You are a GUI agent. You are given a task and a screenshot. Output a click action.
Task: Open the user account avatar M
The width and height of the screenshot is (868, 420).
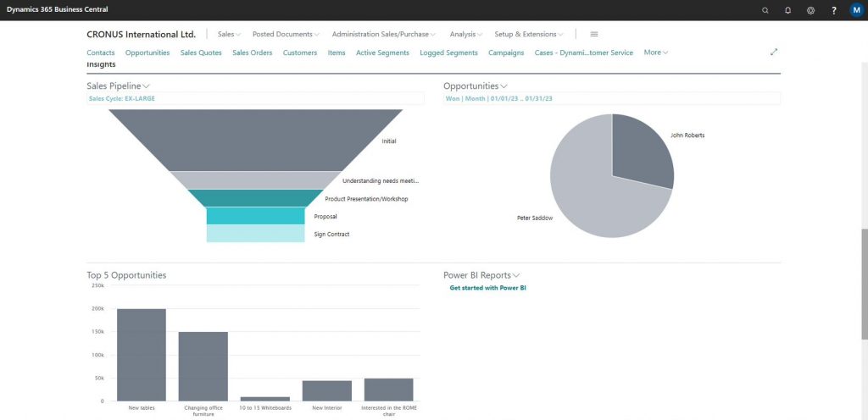tap(856, 10)
